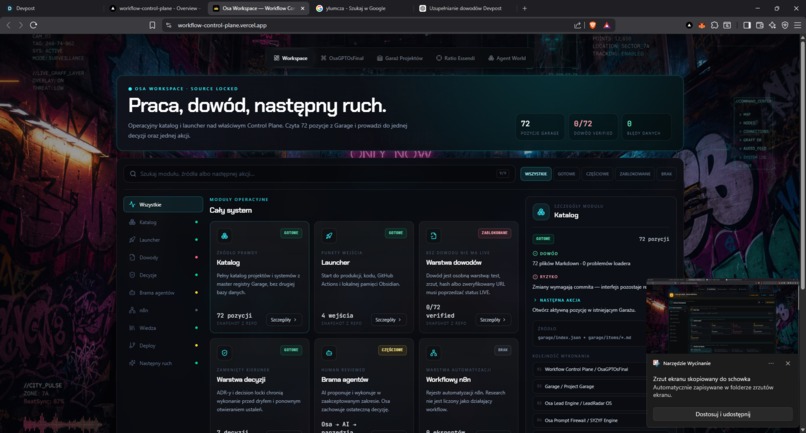This screenshot has height=433, width=806.
Task: Select Deploy in the module sidebar
Action: [x=163, y=346]
